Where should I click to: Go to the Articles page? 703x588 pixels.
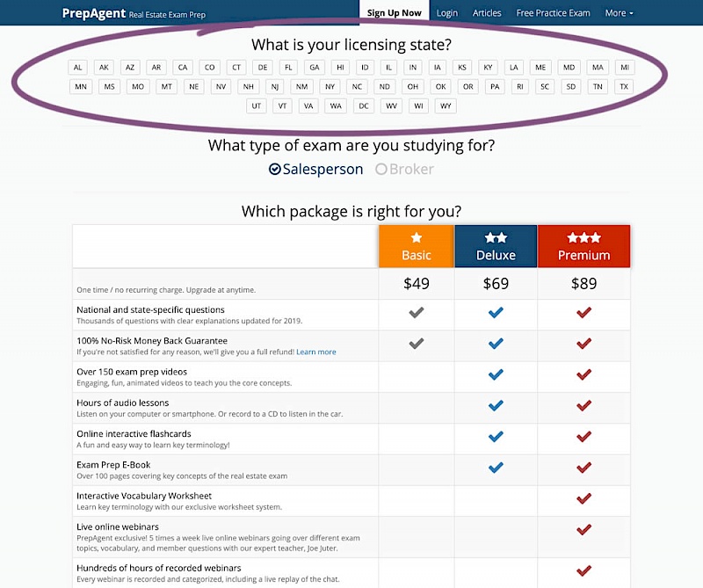click(x=487, y=13)
